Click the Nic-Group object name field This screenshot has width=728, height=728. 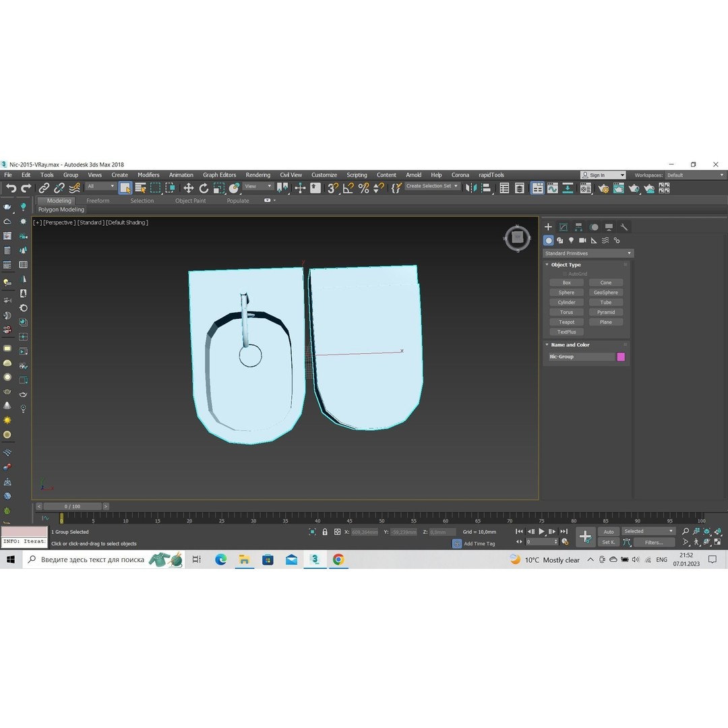tap(581, 357)
